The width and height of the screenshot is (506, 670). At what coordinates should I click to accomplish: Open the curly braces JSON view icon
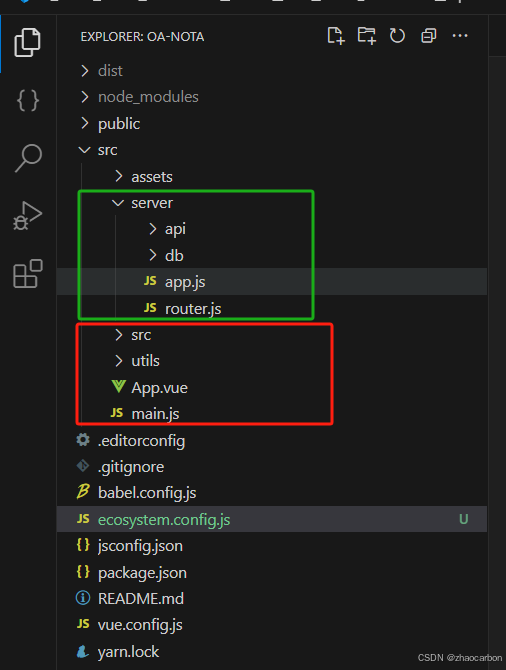(x=28, y=100)
